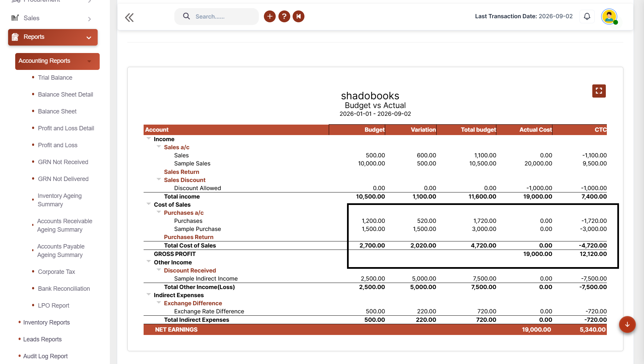Click the Purchases Return account
The image size is (644, 364).
[189, 237]
